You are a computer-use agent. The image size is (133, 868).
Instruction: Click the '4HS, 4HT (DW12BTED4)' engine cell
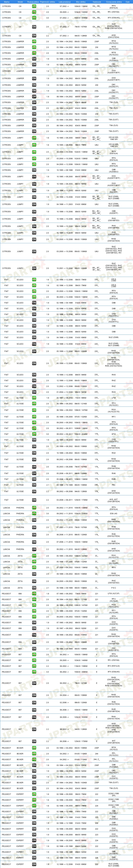[x=114, y=500]
